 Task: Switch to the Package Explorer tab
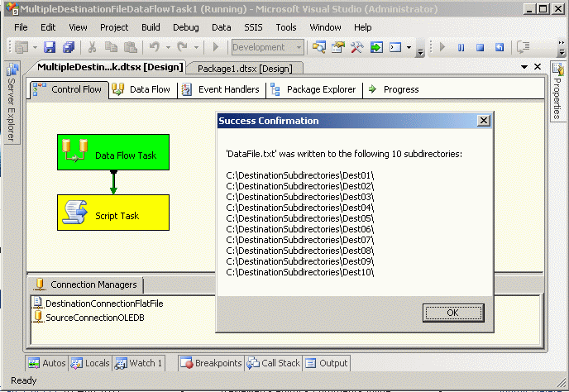[x=314, y=89]
